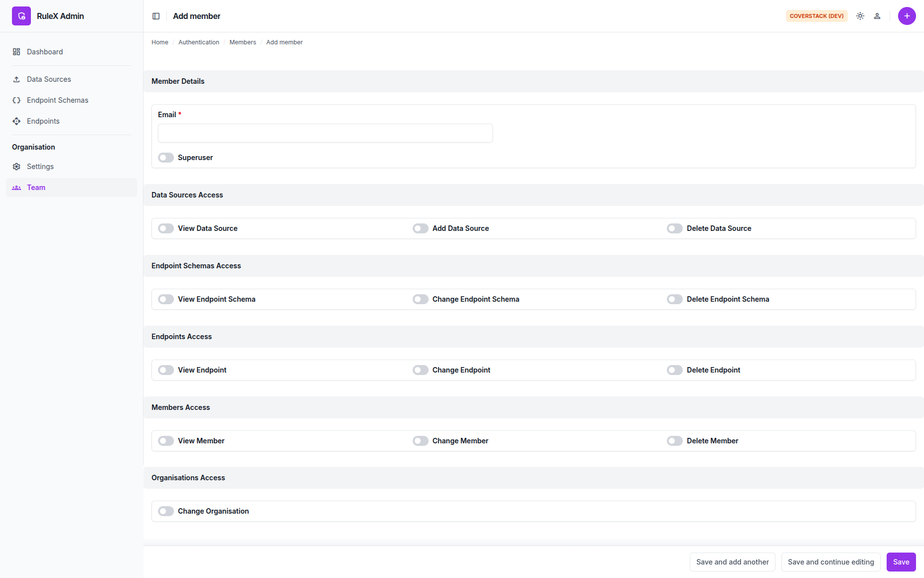Click Save and add another

point(733,562)
